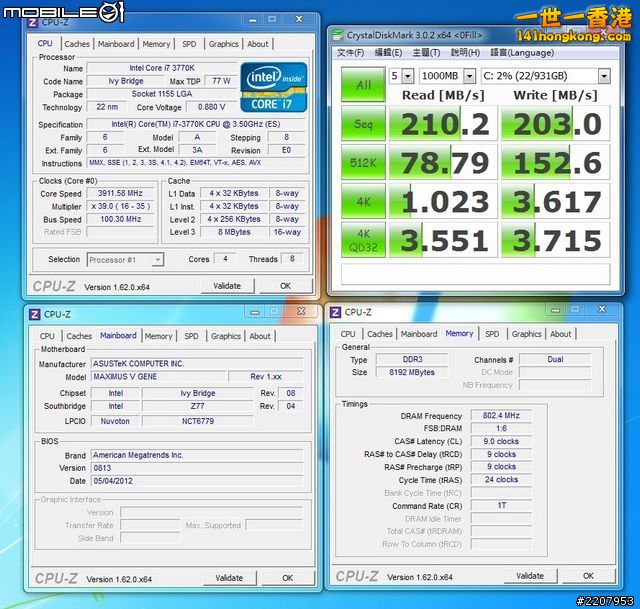Start the Seq sequential test
This screenshot has width=640, height=609.
363,124
